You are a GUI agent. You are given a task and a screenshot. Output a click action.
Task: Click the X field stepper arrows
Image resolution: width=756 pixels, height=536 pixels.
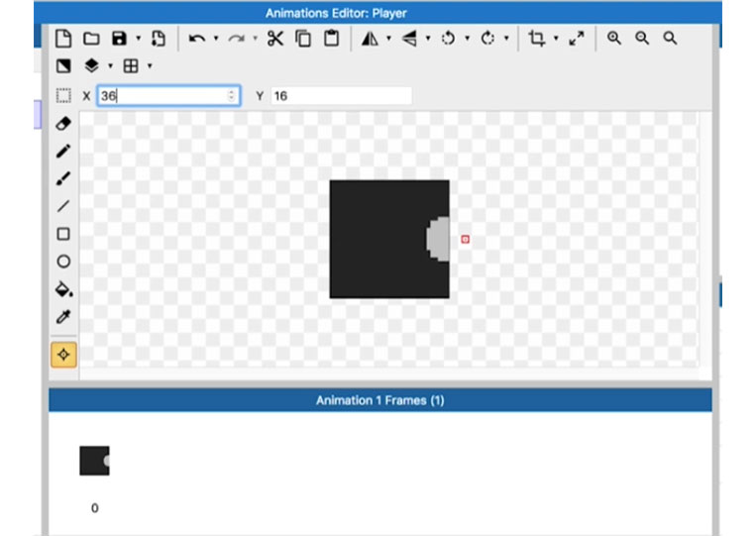(x=232, y=95)
